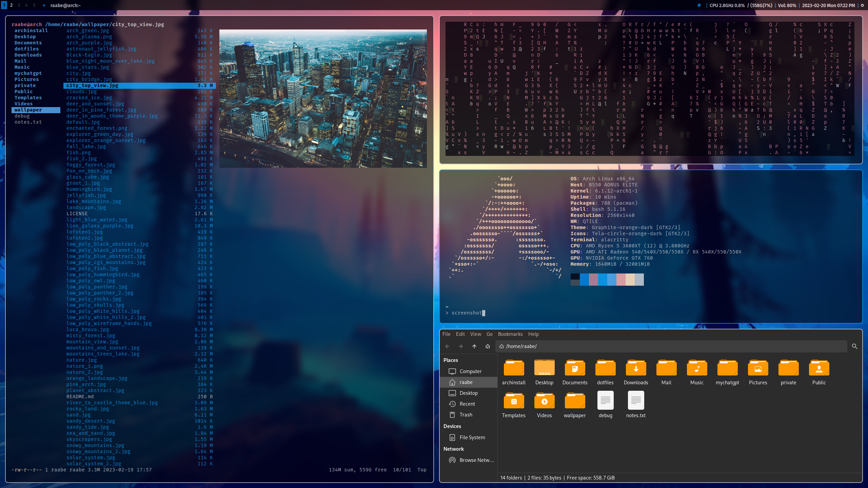This screenshot has width=868, height=488.
Task: Click the pink color block in neofetch
Action: click(621, 280)
